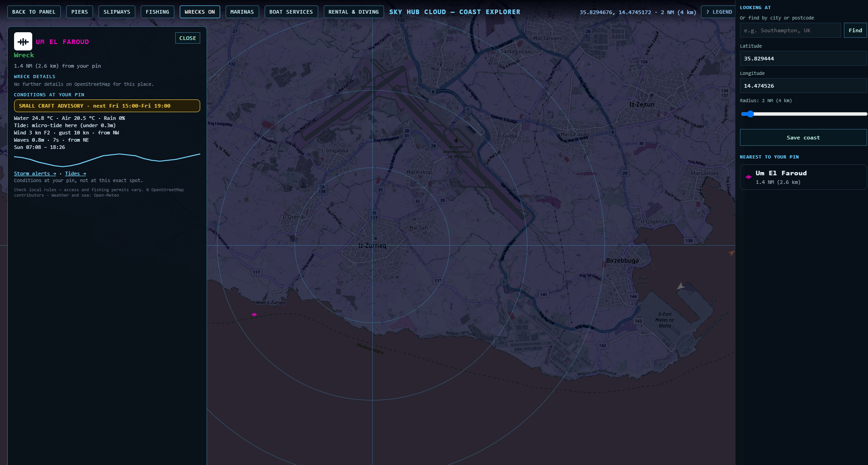Toggle the Marinas layer
The image size is (868, 465).
242,12
